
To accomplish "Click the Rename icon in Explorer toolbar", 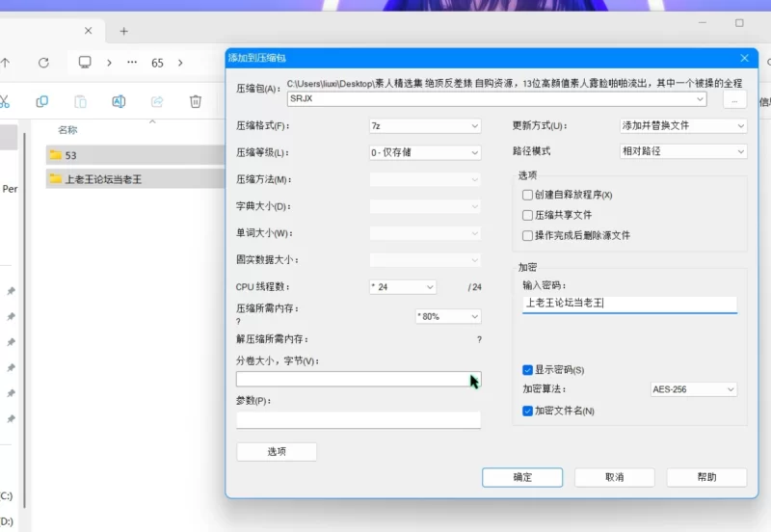I will pos(119,101).
